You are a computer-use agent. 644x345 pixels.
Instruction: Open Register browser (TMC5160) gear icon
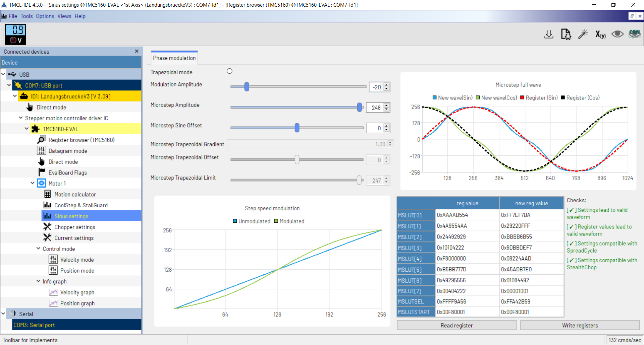tap(41, 140)
